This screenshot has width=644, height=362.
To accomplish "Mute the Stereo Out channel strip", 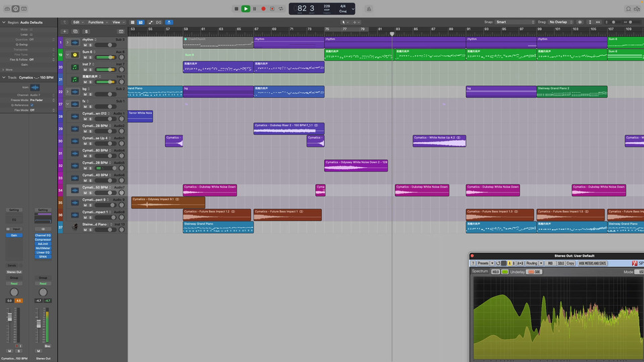I will point(39,351).
